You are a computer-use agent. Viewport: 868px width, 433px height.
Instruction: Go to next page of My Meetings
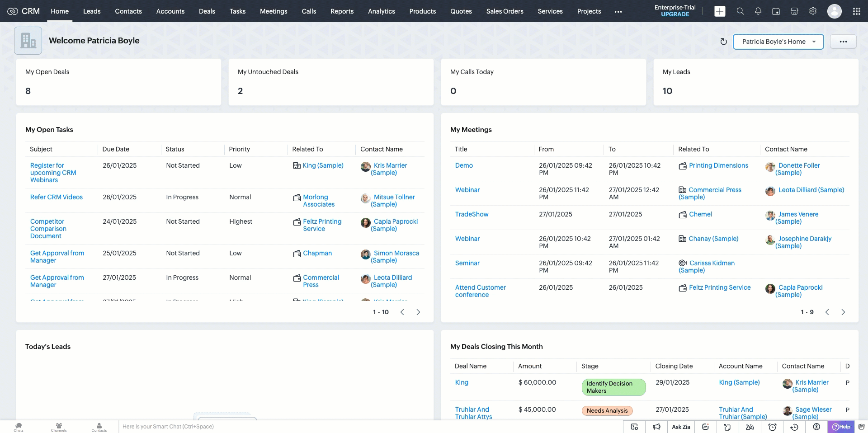(843, 312)
